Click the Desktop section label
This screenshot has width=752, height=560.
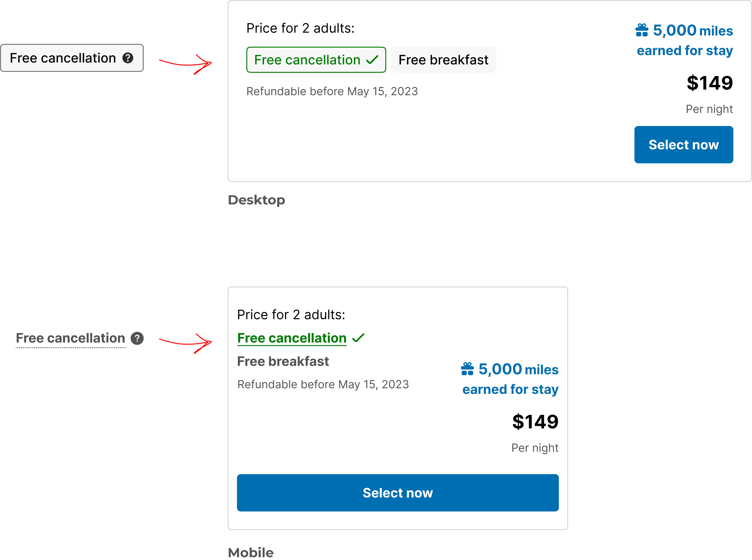(257, 200)
